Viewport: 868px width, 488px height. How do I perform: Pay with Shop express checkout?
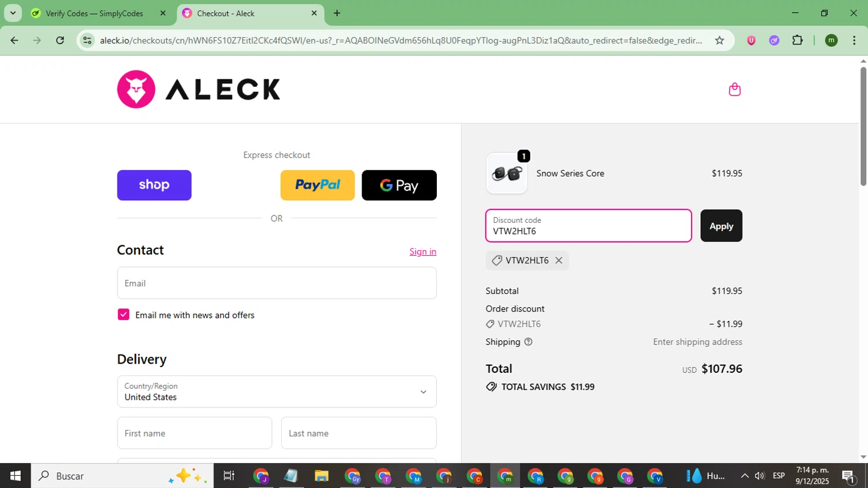pyautogui.click(x=154, y=185)
